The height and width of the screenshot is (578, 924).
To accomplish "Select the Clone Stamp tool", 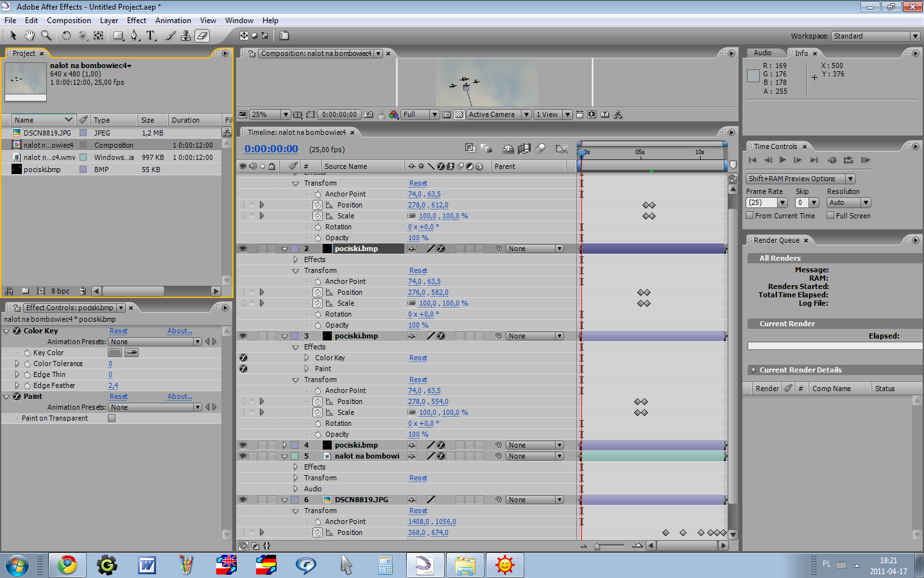I will 185,36.
